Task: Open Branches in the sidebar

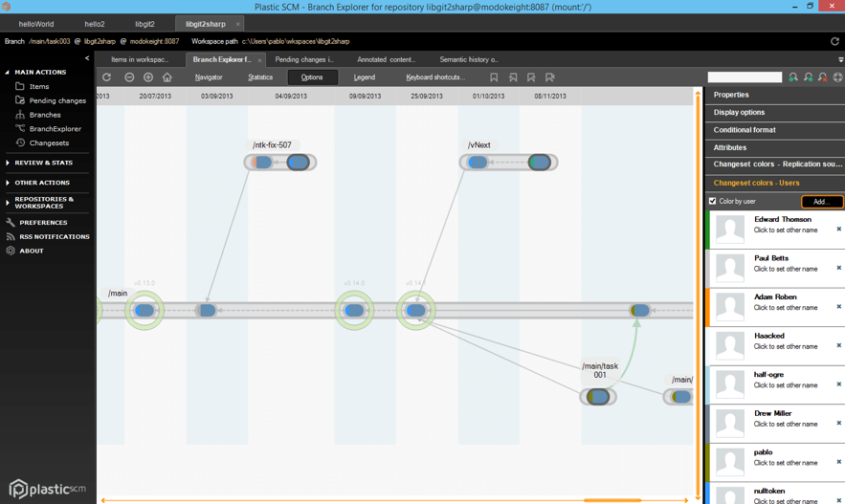Action: [38, 115]
